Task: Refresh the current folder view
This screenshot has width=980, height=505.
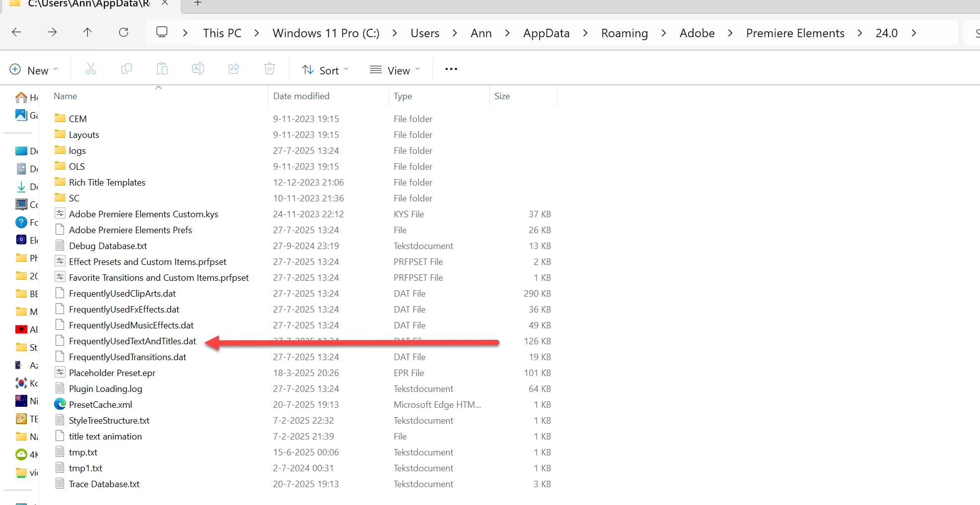Action: point(124,32)
